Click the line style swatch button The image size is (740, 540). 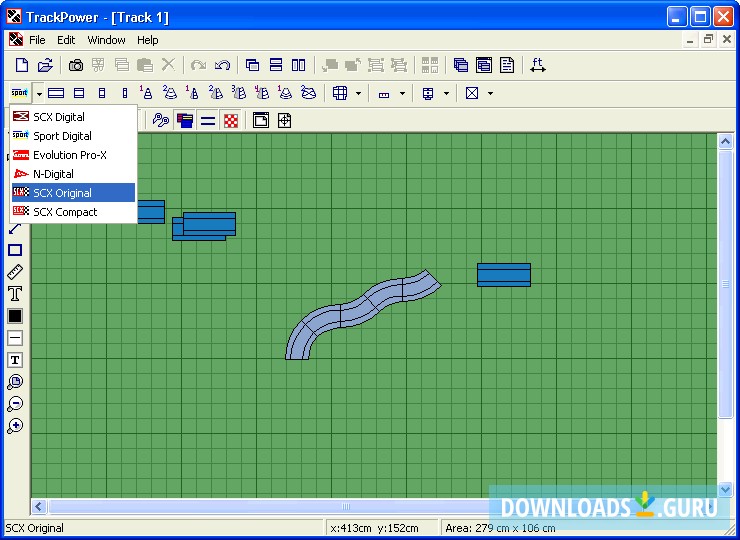pyautogui.click(x=15, y=338)
